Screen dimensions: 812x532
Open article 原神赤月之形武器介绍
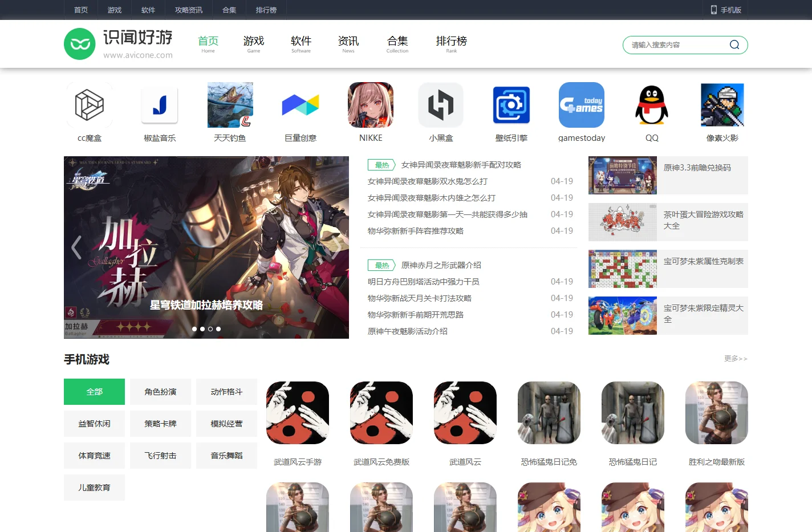(441, 265)
